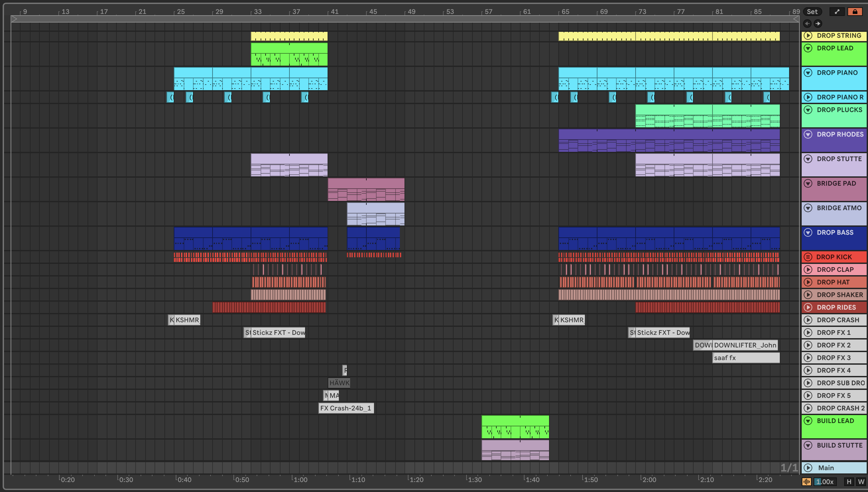Click the Next Locator arrow button

click(x=818, y=23)
